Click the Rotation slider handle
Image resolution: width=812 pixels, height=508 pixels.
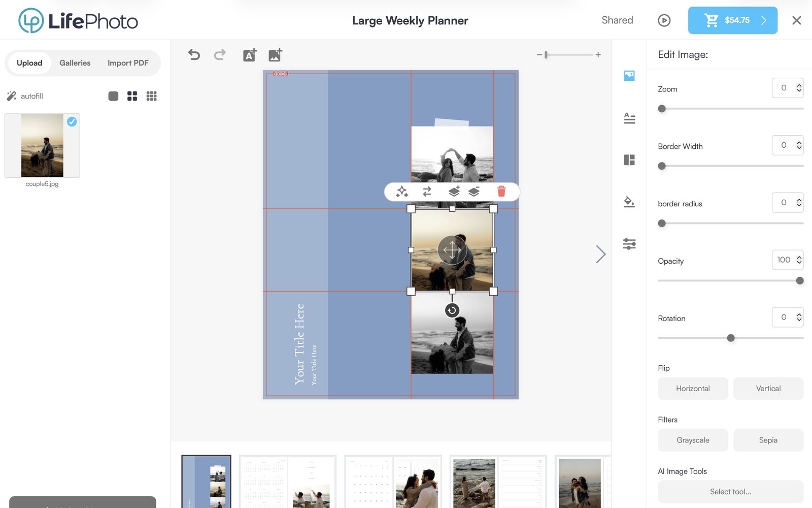[731, 338]
